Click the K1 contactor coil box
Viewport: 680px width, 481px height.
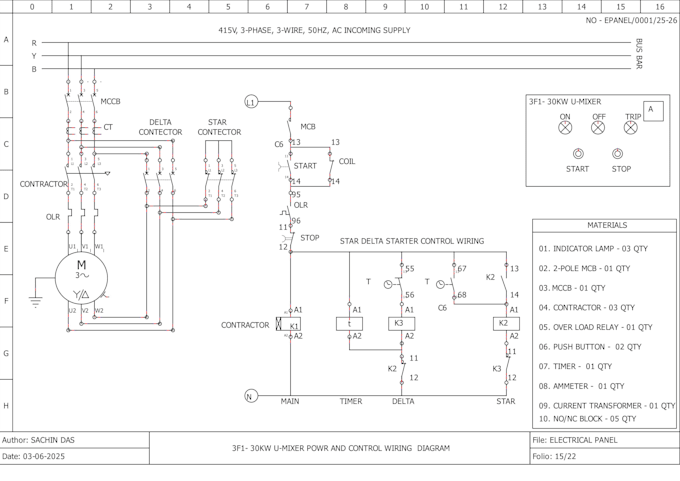[x=288, y=324]
